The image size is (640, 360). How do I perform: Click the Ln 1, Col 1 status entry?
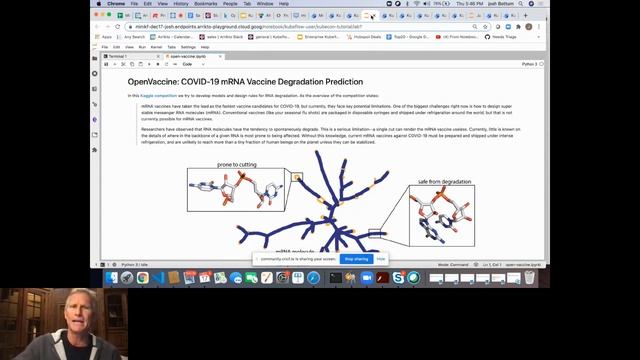coord(491,264)
